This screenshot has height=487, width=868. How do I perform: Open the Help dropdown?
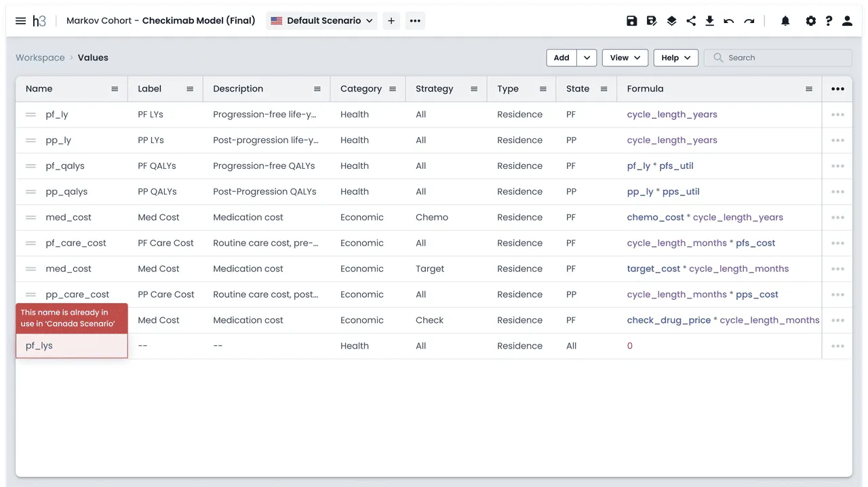tap(676, 58)
